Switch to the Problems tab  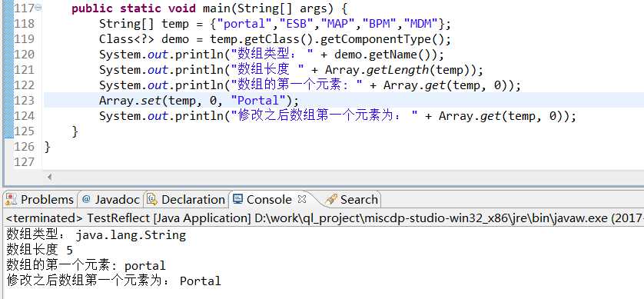(39, 200)
